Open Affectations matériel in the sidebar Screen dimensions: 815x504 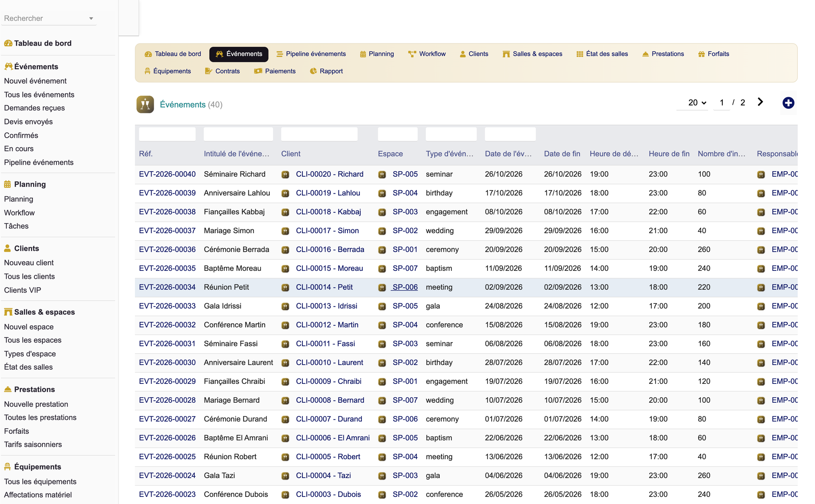point(38,495)
